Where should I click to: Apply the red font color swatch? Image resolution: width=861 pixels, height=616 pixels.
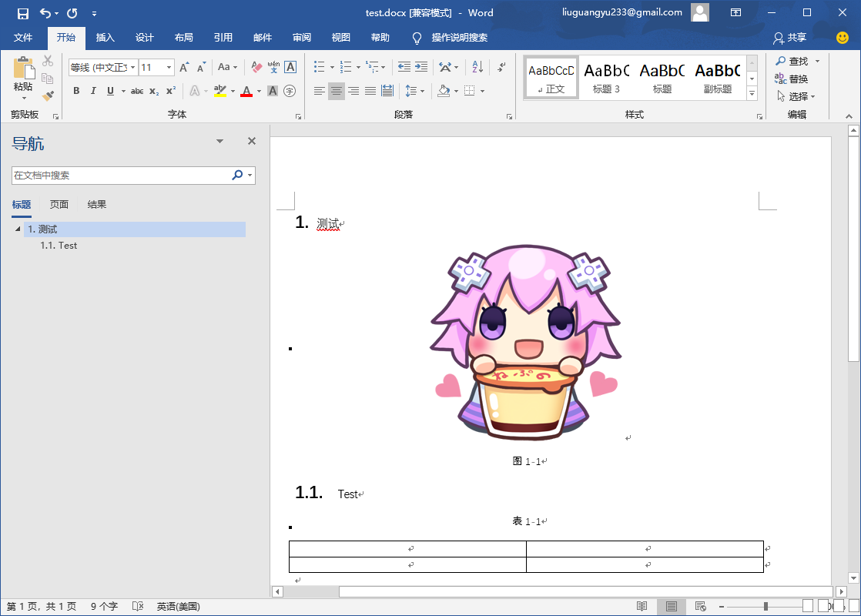tap(246, 91)
